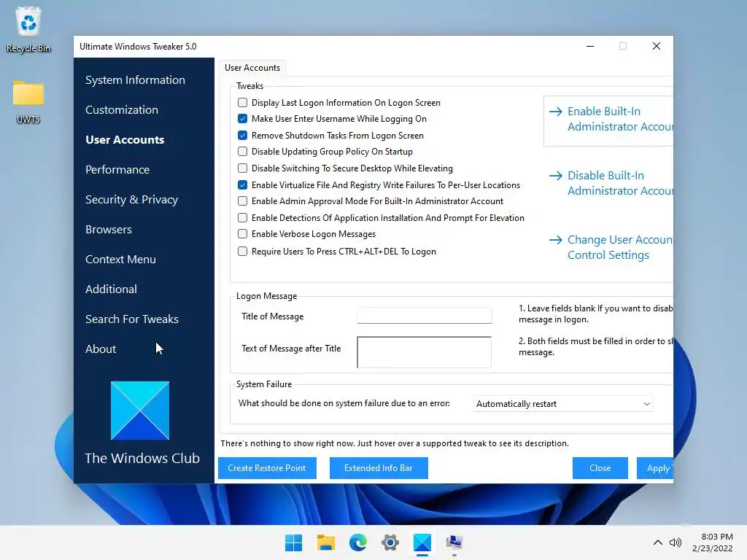
Task: Open Security & Privacy section
Action: pyautogui.click(x=131, y=200)
